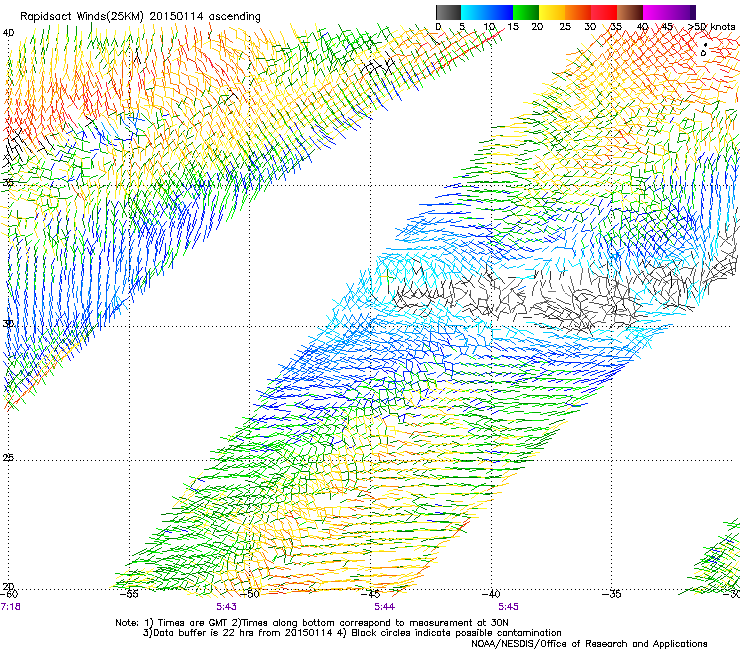The width and height of the screenshot is (740, 650).
Task: Click the longitude label '-40'
Action: [x=491, y=594]
